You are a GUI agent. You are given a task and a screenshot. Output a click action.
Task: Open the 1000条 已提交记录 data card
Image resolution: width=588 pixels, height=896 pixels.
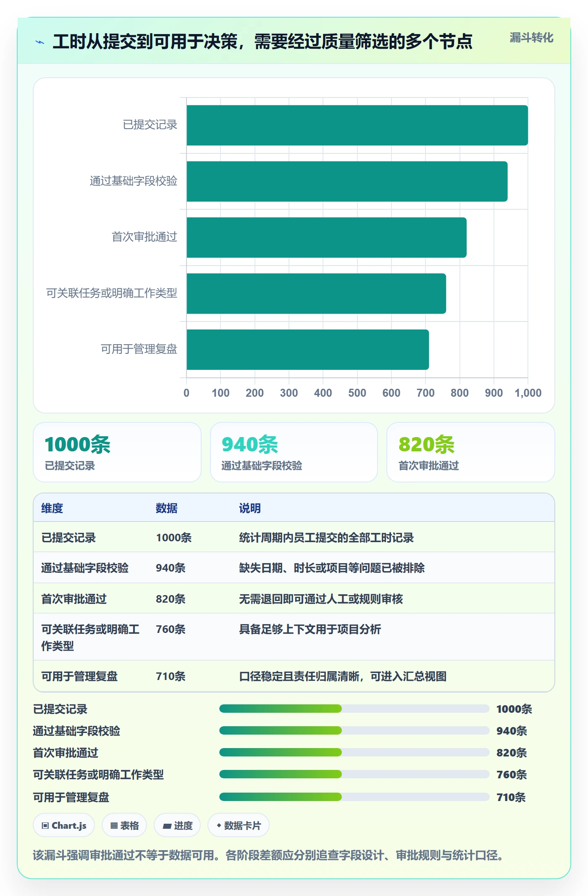(x=117, y=452)
